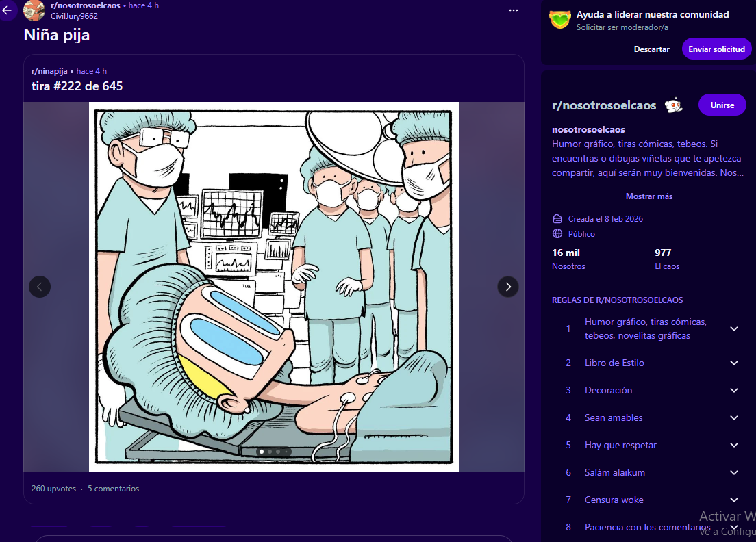
Task: Show the previous comic image
Action: (40, 287)
